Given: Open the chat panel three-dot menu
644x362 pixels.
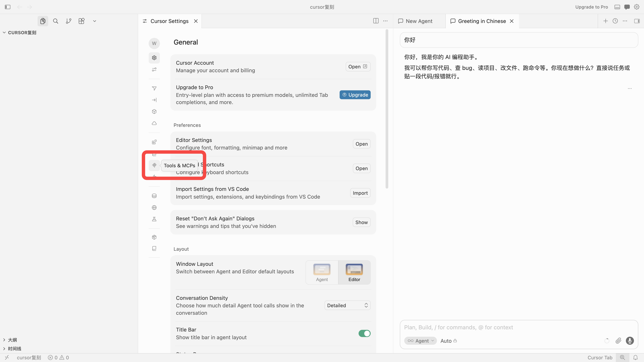Looking at the screenshot, I should click(x=625, y=21).
